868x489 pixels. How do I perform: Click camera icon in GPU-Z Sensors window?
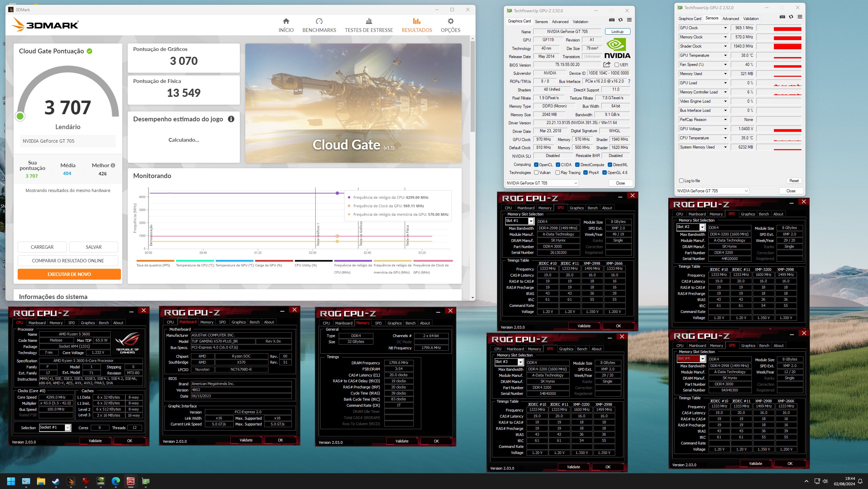[782, 17]
